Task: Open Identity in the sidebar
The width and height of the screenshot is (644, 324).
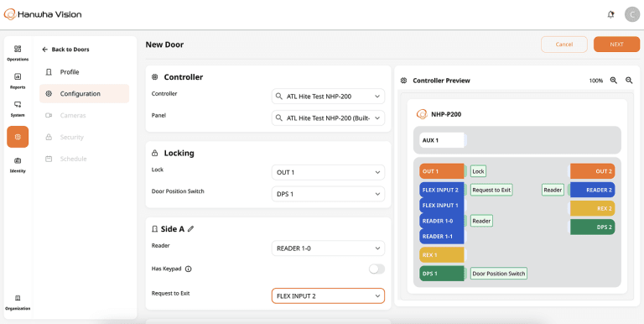Action: 18,165
